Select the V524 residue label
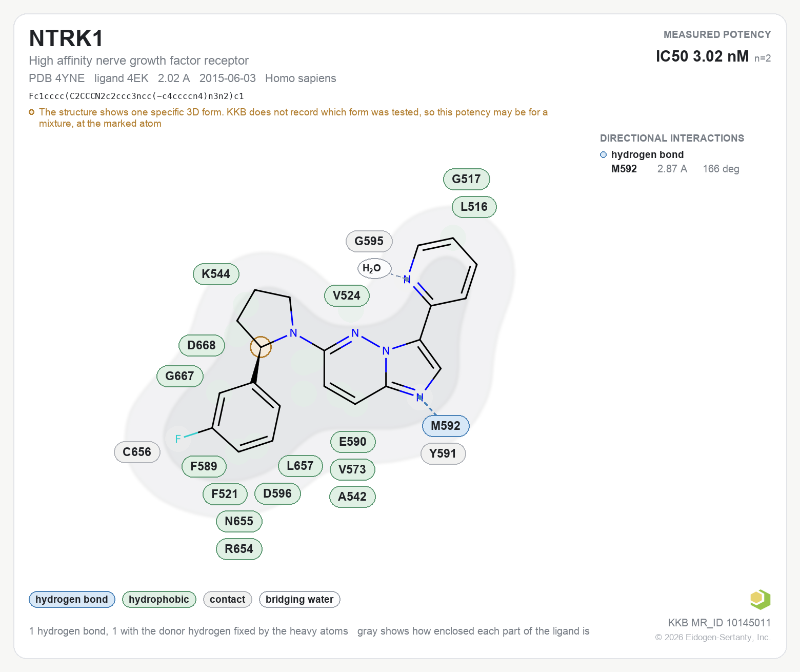 click(x=347, y=295)
